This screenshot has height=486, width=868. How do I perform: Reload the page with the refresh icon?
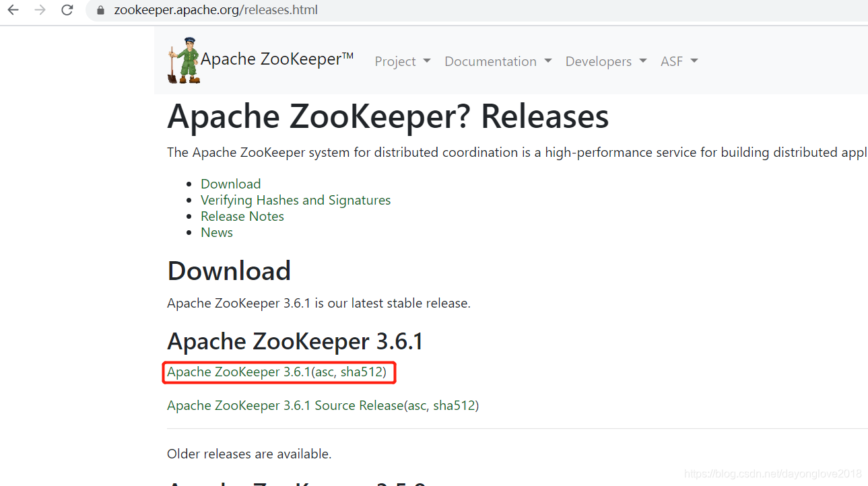67,10
